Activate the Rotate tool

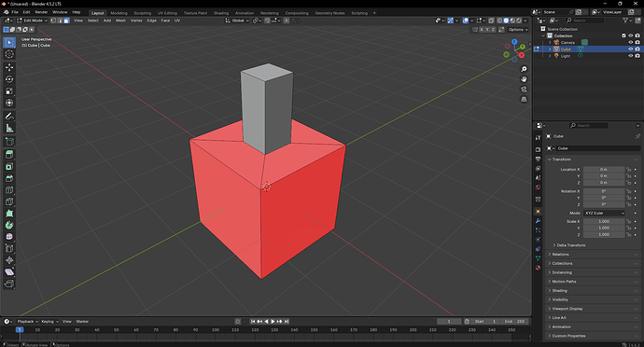click(9, 79)
